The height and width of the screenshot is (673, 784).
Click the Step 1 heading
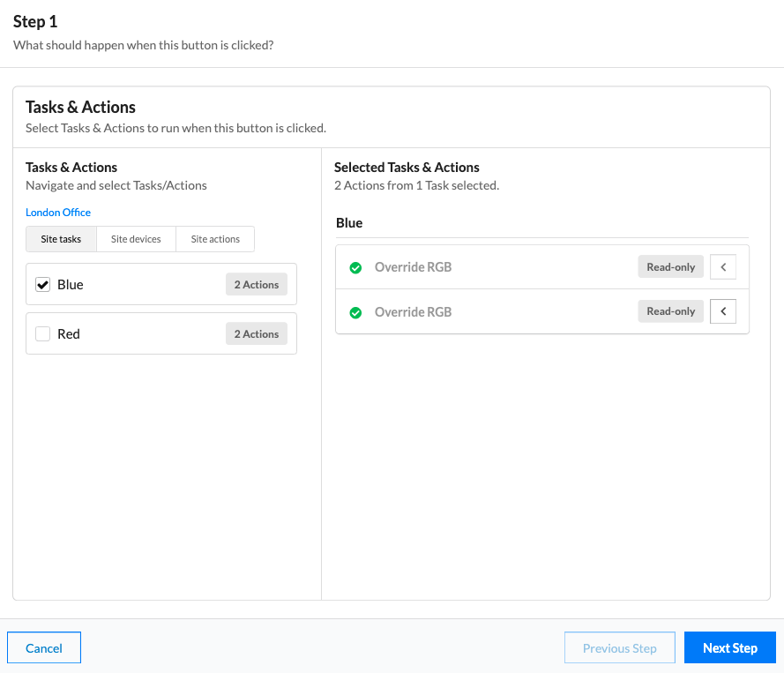35,21
